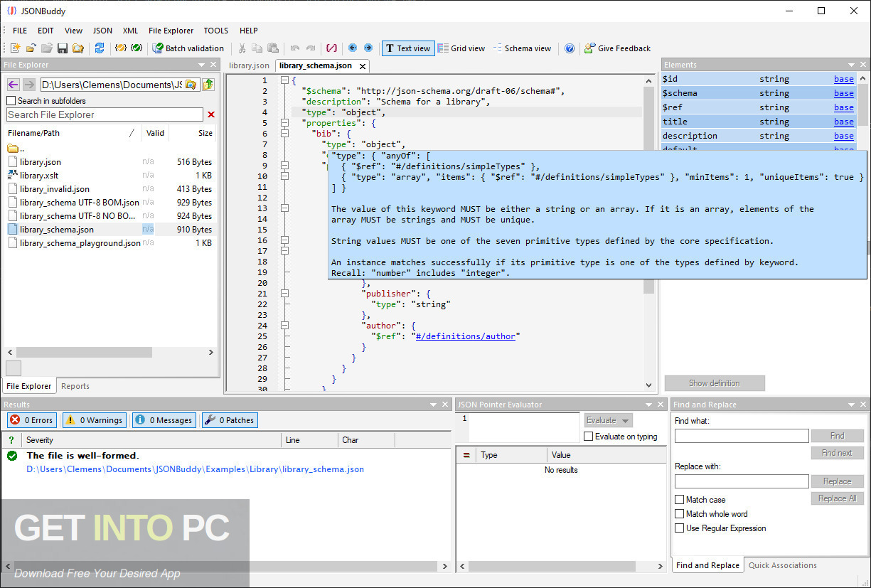Collapse the author fold on line 24
The height and width of the screenshot is (588, 871).
pos(284,326)
